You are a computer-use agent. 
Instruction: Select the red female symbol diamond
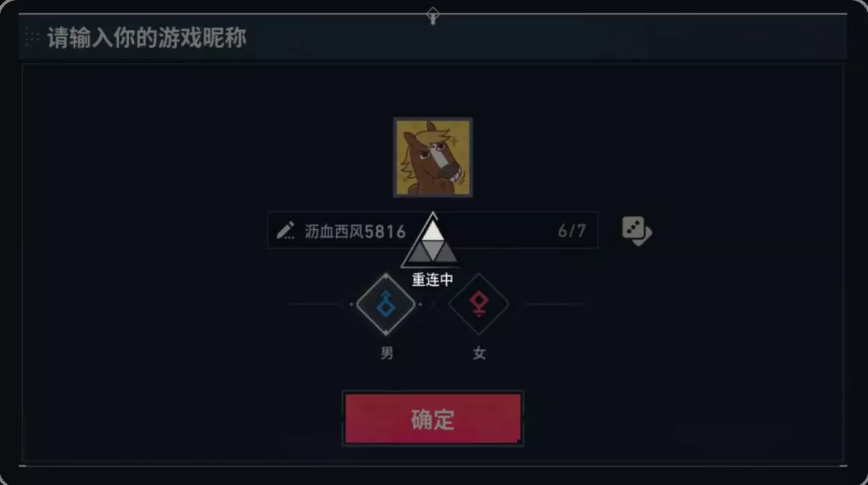pyautogui.click(x=478, y=304)
